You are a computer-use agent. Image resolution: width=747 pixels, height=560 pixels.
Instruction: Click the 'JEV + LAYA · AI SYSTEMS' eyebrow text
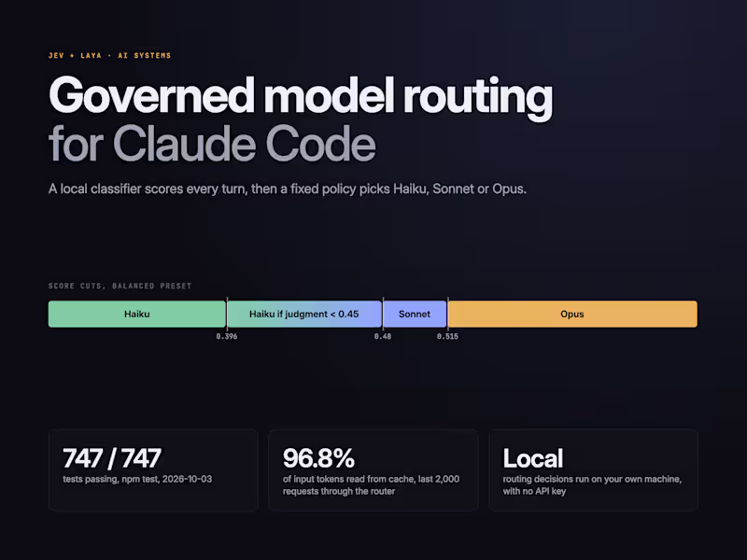[109, 56]
